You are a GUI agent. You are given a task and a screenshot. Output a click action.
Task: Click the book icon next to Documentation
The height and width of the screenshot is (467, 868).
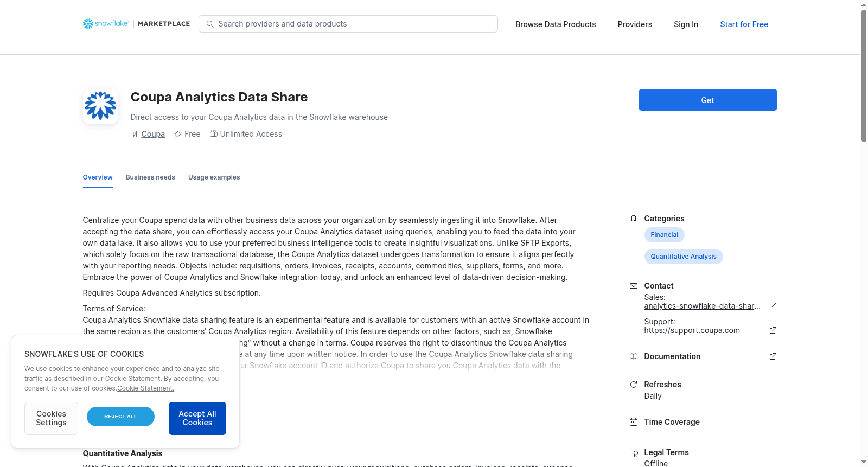pyautogui.click(x=634, y=356)
